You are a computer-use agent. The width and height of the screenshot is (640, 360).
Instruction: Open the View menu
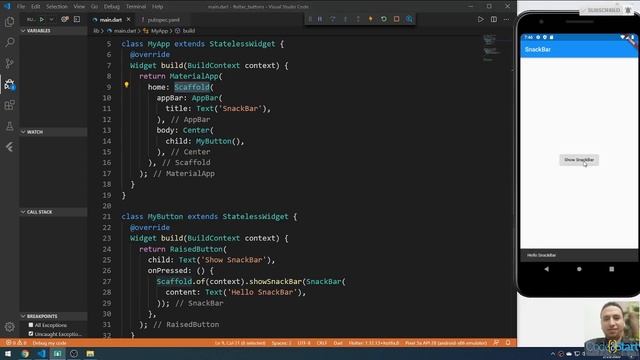click(79, 7)
